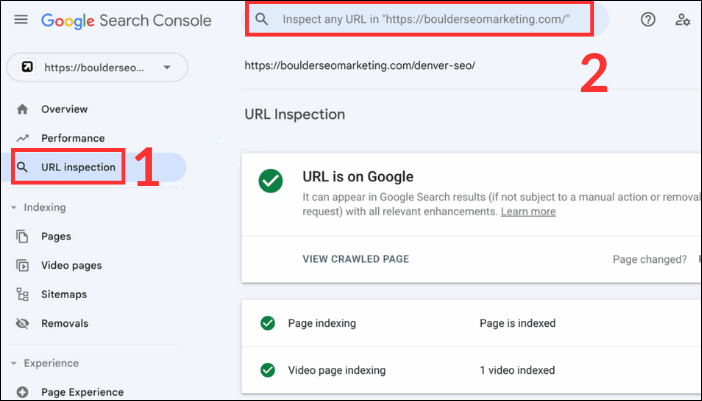This screenshot has height=401, width=702.
Task: Open the Help question mark icon
Action: (x=648, y=20)
